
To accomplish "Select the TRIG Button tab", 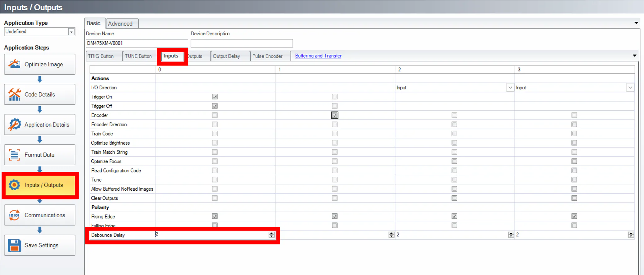I will click(101, 56).
